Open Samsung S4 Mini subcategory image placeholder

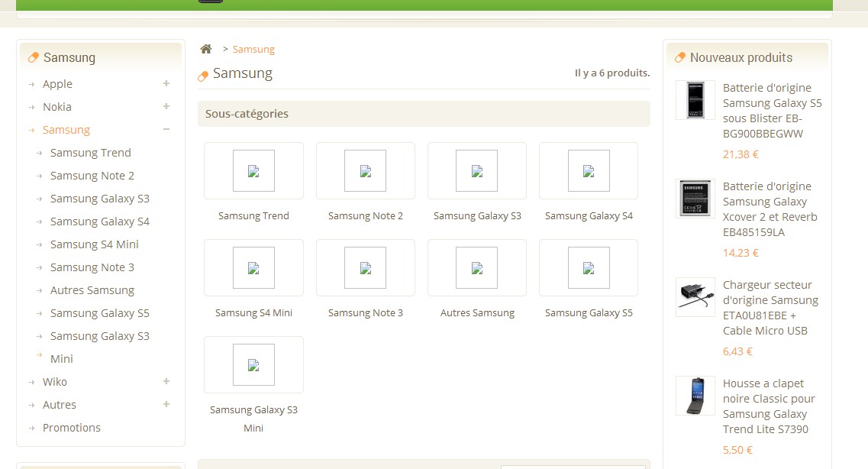[x=253, y=267]
